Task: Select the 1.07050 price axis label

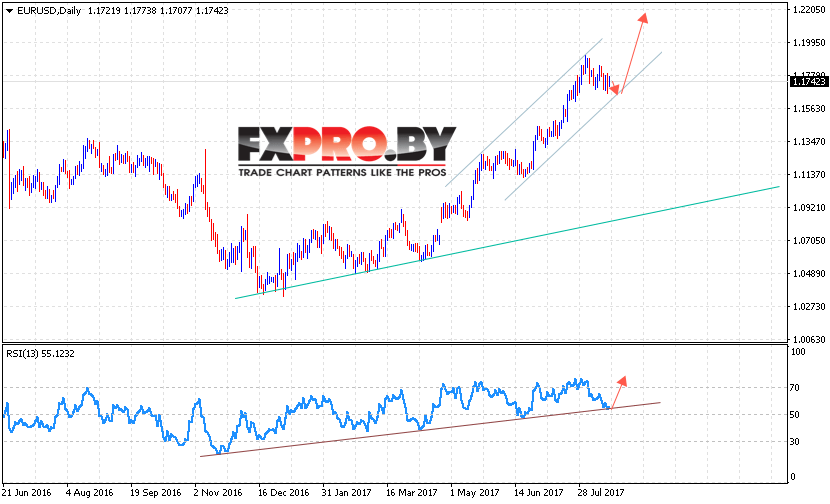Action: click(809, 241)
